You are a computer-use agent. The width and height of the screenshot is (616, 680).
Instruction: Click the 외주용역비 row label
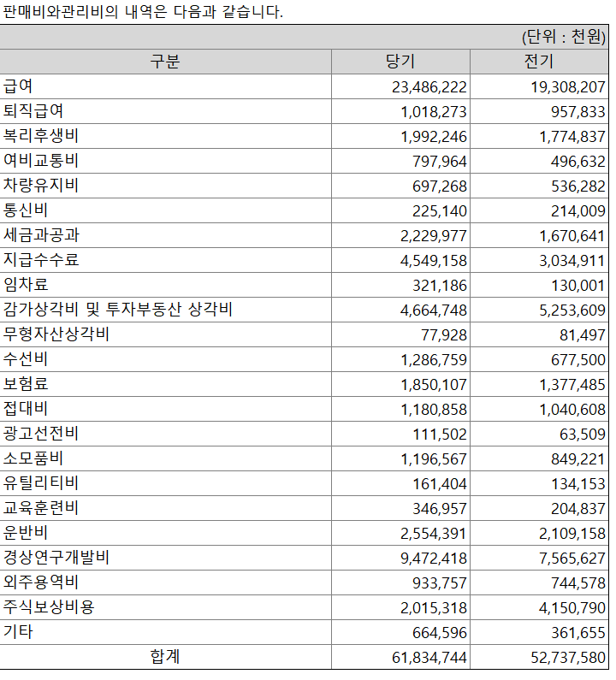(x=41, y=582)
